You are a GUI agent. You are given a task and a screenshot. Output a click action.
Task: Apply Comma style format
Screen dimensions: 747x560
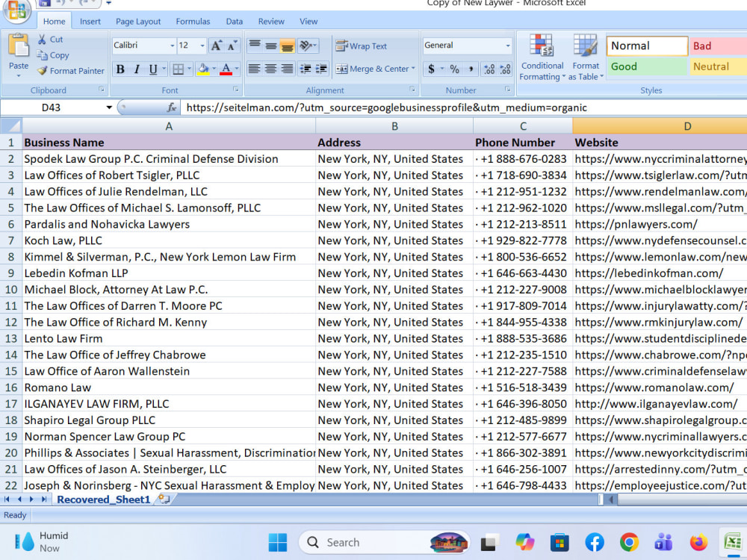coord(471,69)
